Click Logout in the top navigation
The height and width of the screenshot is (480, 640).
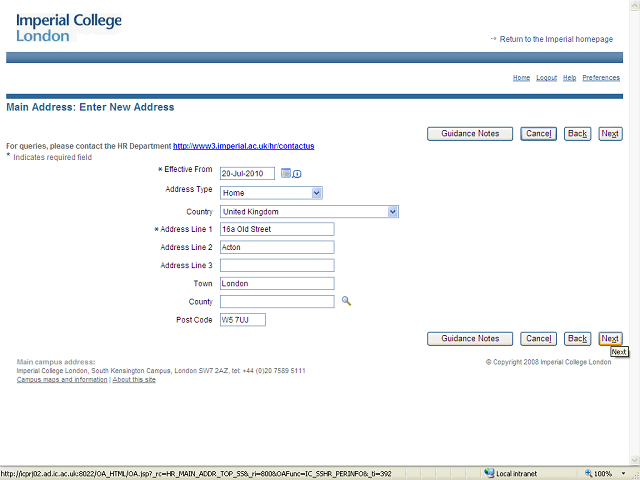546,78
